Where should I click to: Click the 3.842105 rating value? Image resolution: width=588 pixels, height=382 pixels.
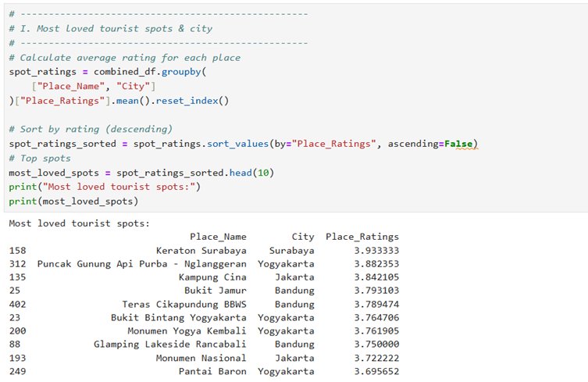[x=376, y=277]
